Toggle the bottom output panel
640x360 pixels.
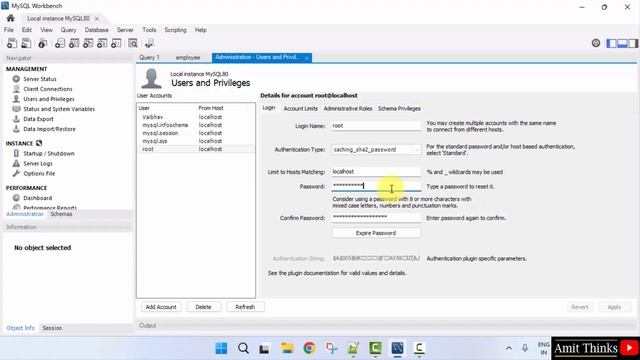tap(622, 43)
